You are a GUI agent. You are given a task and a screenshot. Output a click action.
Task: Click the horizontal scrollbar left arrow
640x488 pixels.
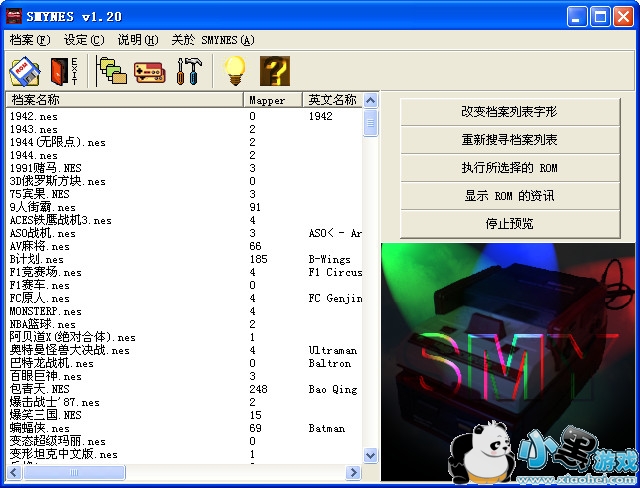point(14,472)
